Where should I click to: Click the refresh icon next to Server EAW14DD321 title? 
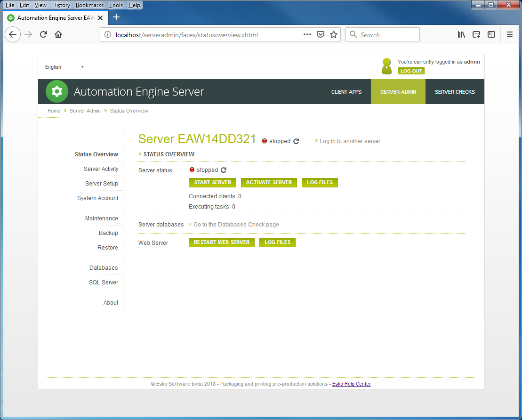point(297,140)
